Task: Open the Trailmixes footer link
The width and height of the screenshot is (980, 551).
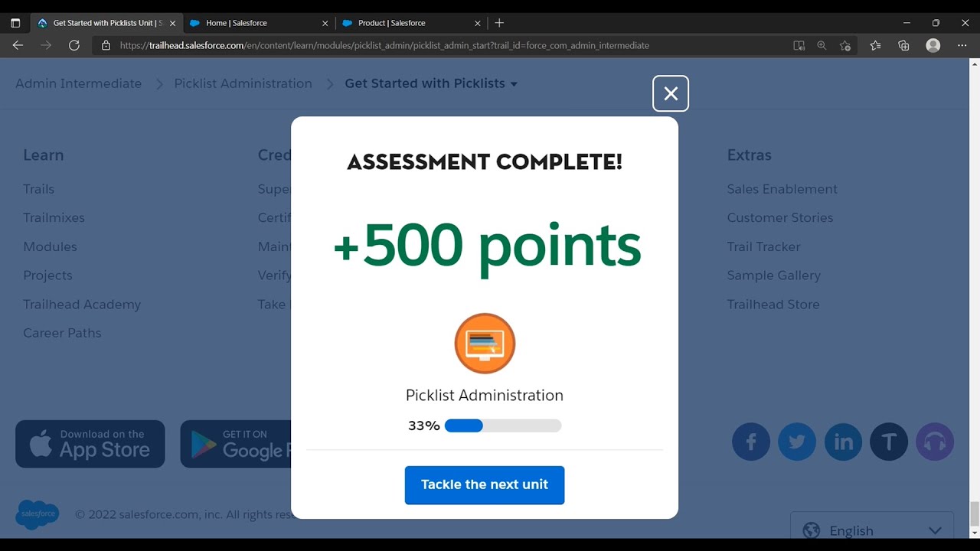Action: (x=54, y=217)
